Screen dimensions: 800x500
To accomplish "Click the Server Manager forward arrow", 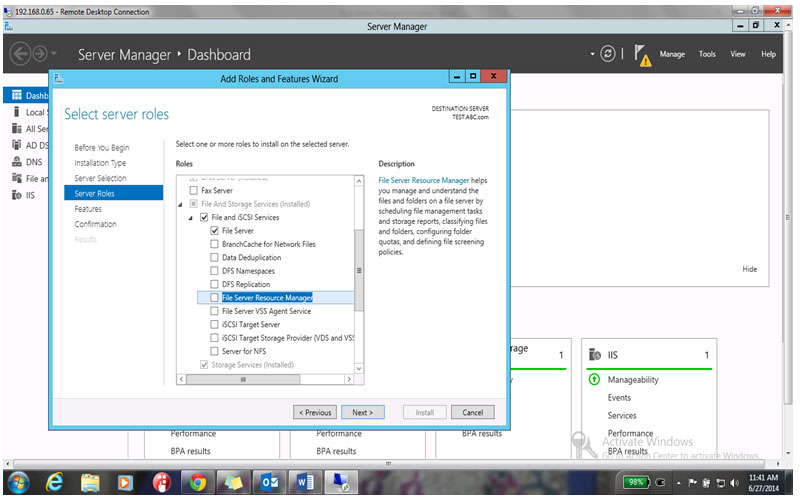I will pyautogui.click(x=39, y=54).
